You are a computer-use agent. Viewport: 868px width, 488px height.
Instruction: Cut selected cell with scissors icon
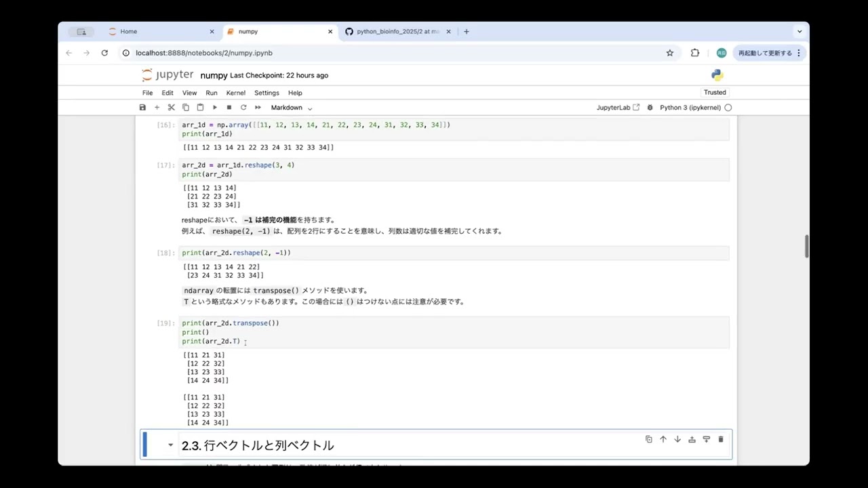click(x=171, y=108)
